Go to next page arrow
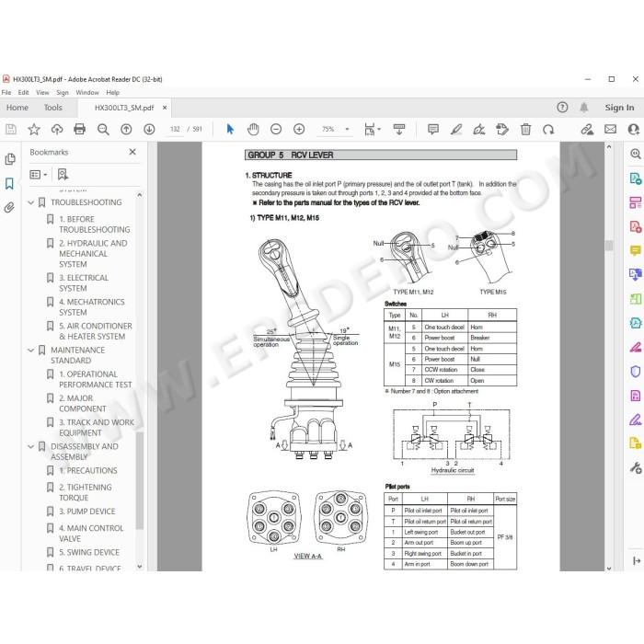 (x=149, y=130)
